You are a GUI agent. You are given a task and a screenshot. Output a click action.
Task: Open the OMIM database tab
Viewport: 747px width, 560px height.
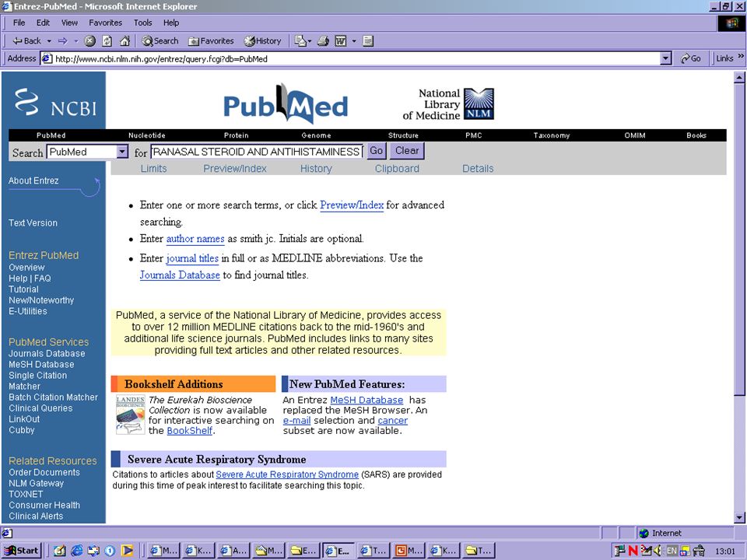[x=635, y=135]
